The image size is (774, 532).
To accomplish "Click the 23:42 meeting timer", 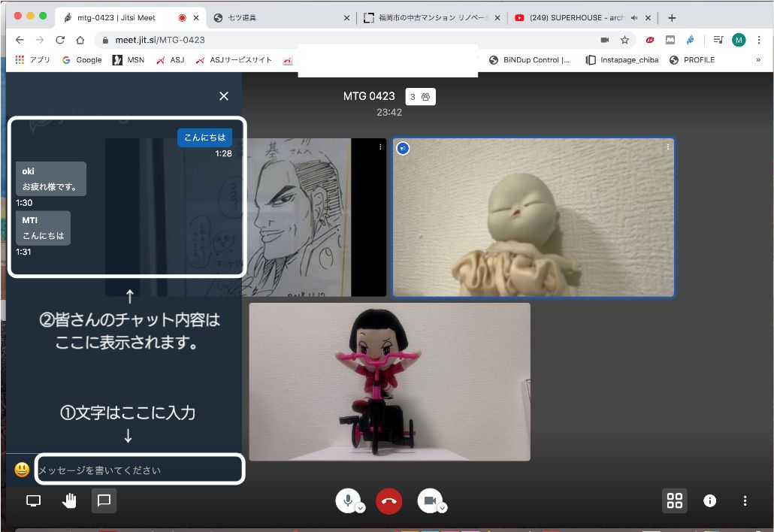I will (389, 113).
